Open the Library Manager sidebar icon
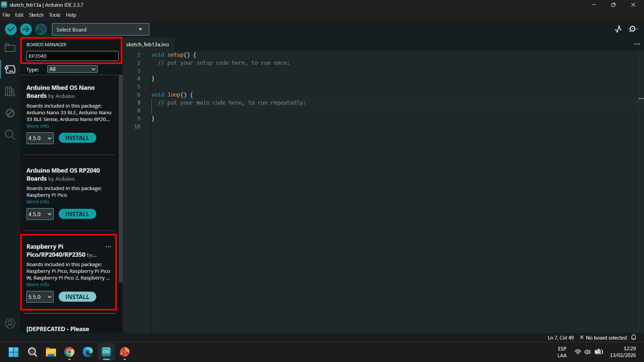This screenshot has width=644, height=362. (x=10, y=91)
